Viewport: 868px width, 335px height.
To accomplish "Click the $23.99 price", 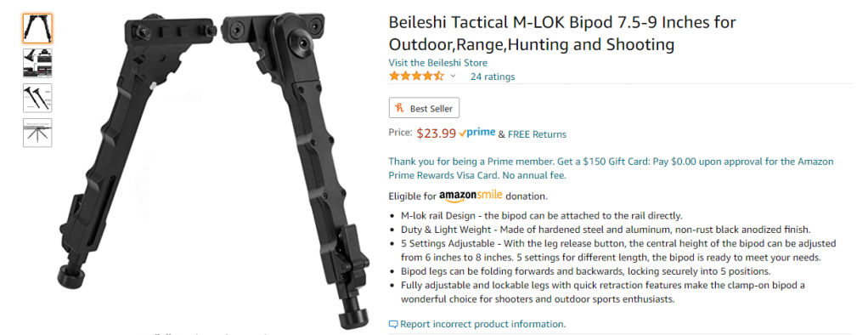I will pos(437,133).
